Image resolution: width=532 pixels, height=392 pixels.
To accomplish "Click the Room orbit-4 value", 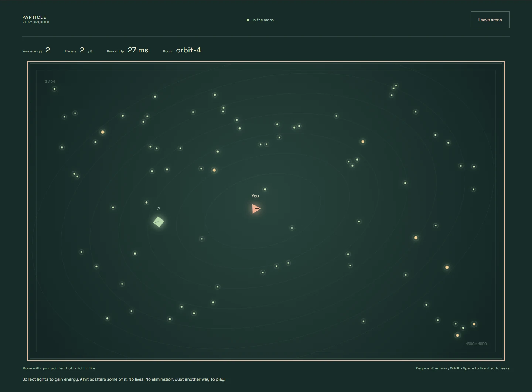I will click(188, 50).
